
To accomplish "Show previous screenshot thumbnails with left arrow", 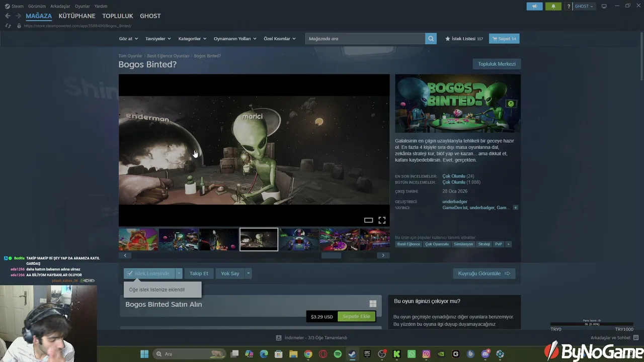I will [x=125, y=255].
